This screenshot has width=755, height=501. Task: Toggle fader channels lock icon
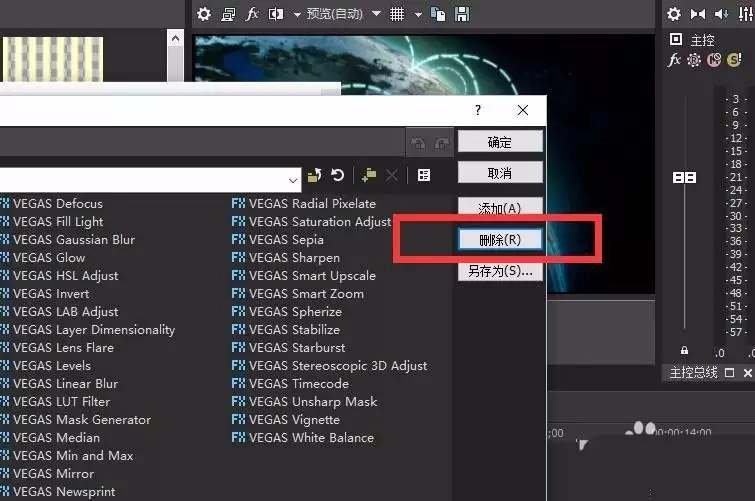pos(684,351)
